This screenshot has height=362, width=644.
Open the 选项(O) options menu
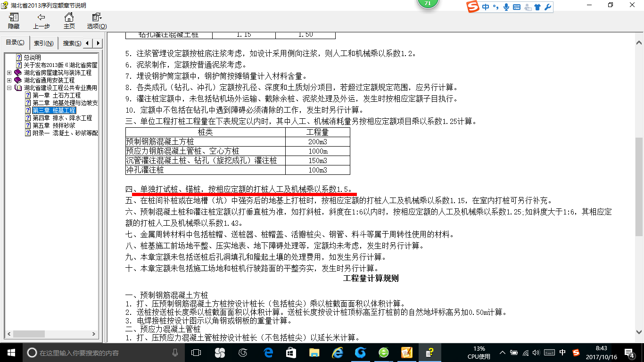coord(97,21)
